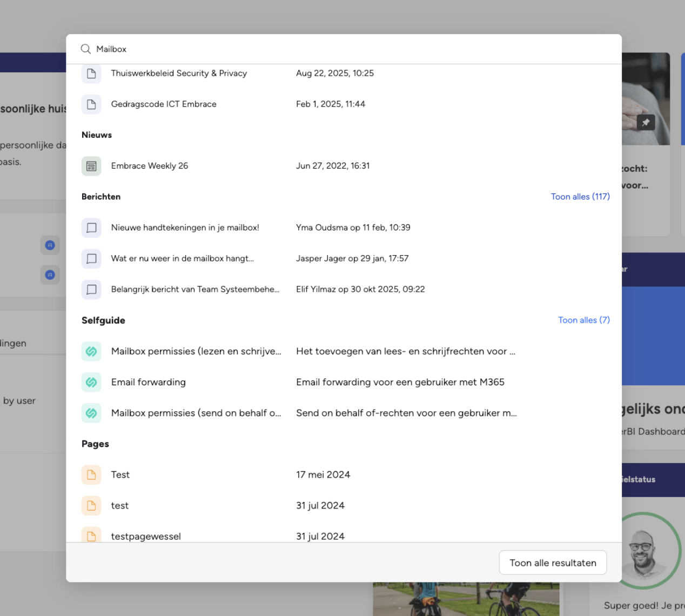Show all 117 Berichten results
Image resolution: width=685 pixels, height=616 pixels.
(580, 197)
